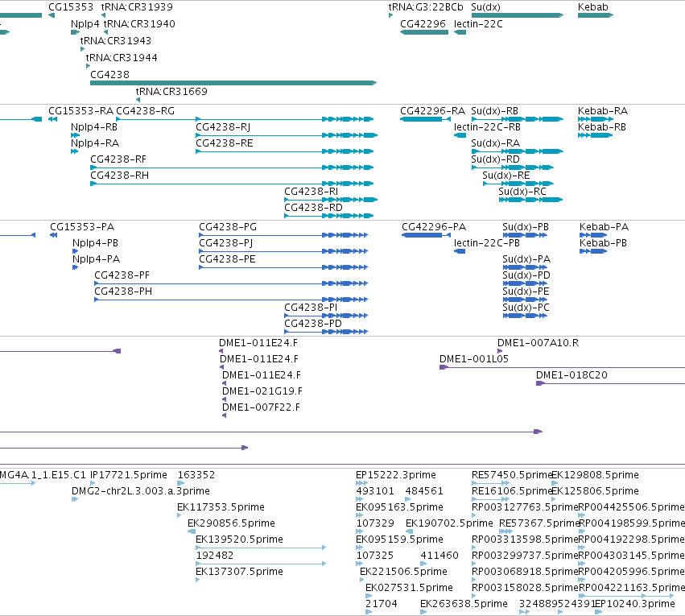Select the DME1-001L05 clone label
Screen dimensions: 685x616
pos(474,360)
